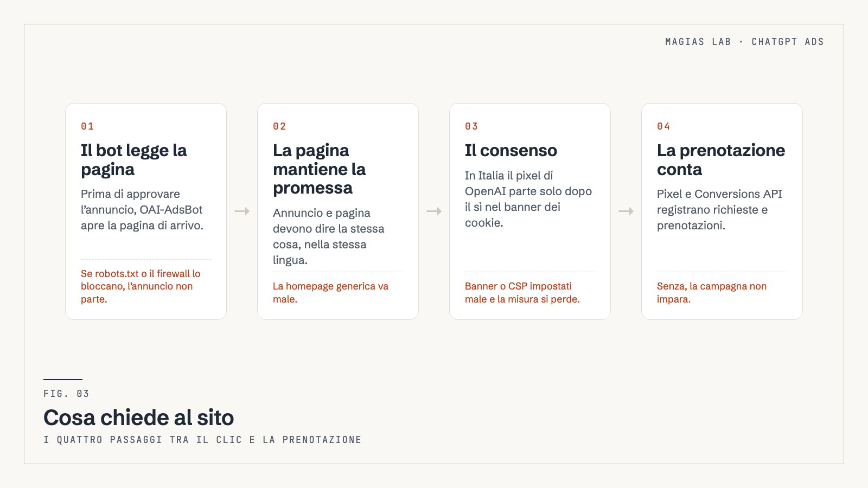This screenshot has height=488, width=868.
Task: Click step number '01'
Action: coord(87,126)
